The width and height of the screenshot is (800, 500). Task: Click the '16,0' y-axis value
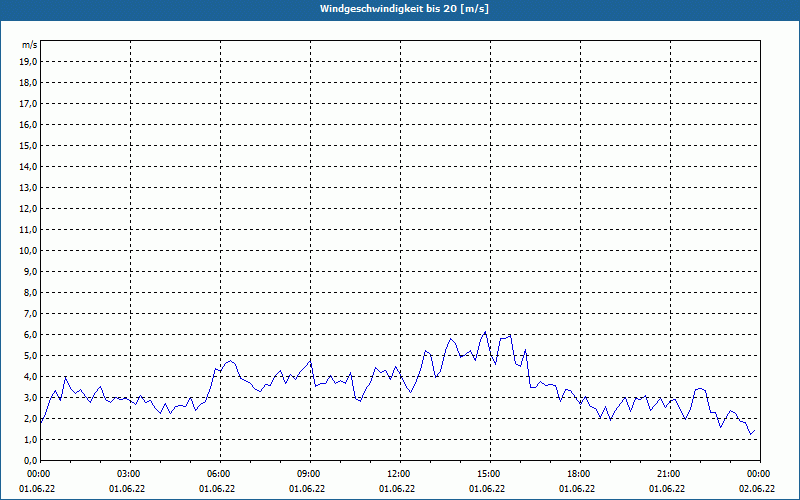point(28,124)
